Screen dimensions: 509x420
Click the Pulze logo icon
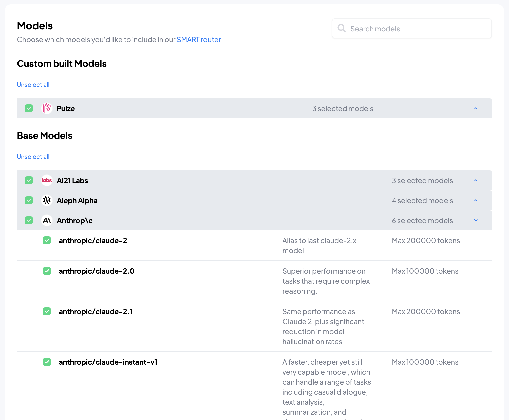(47, 108)
